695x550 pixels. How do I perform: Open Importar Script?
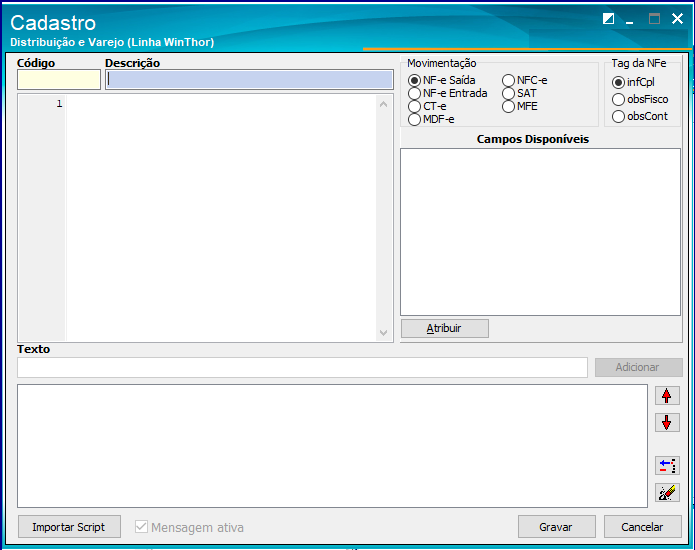69,527
